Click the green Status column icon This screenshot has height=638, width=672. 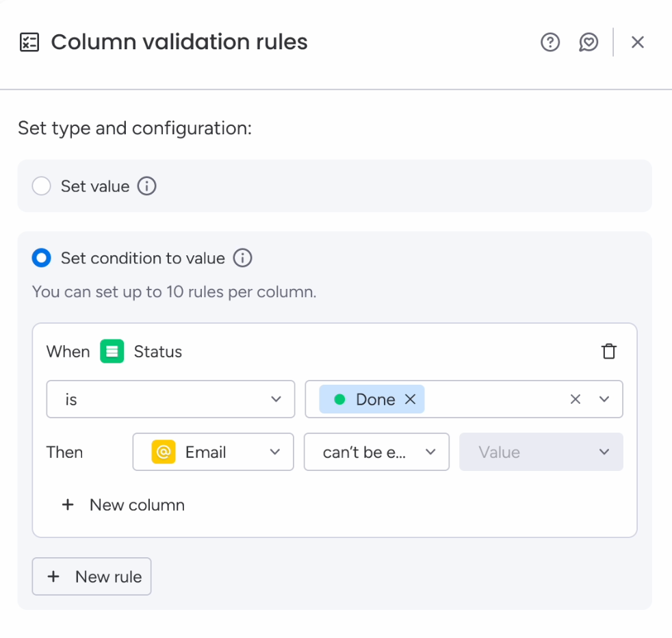click(x=112, y=352)
